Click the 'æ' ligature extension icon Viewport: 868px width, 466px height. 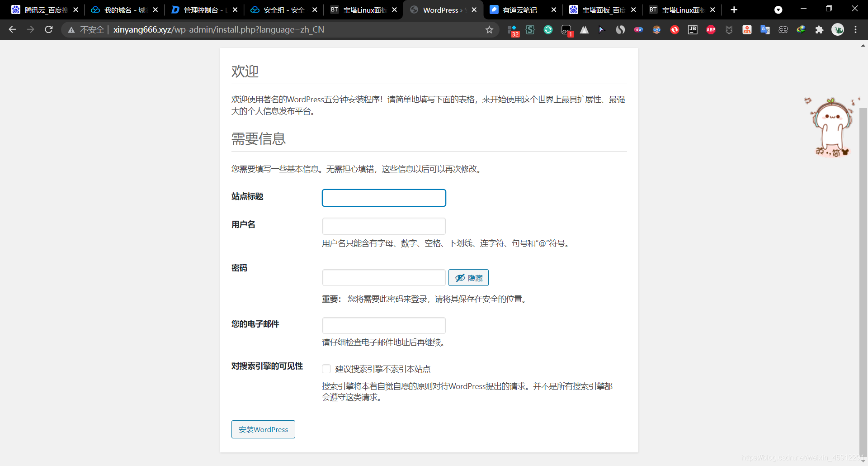[x=783, y=30]
